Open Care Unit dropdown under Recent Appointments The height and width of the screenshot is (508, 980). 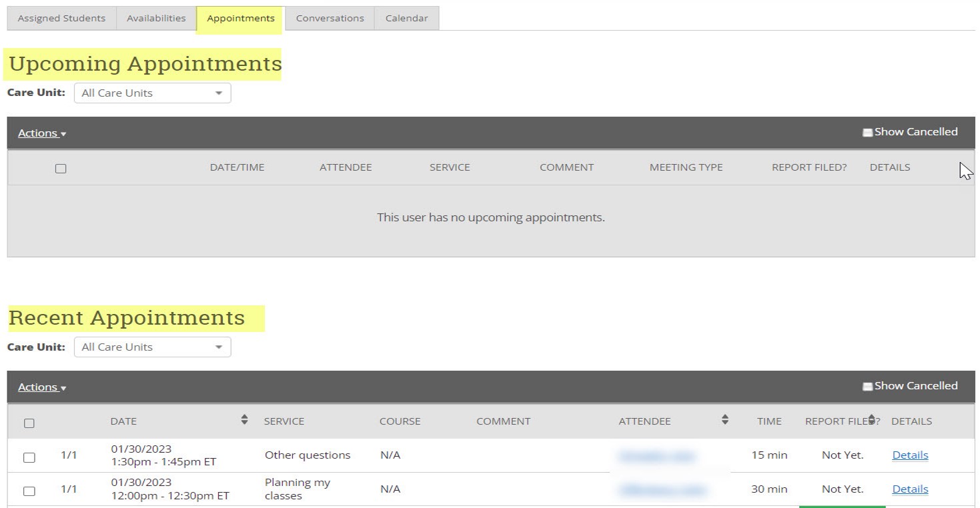152,347
